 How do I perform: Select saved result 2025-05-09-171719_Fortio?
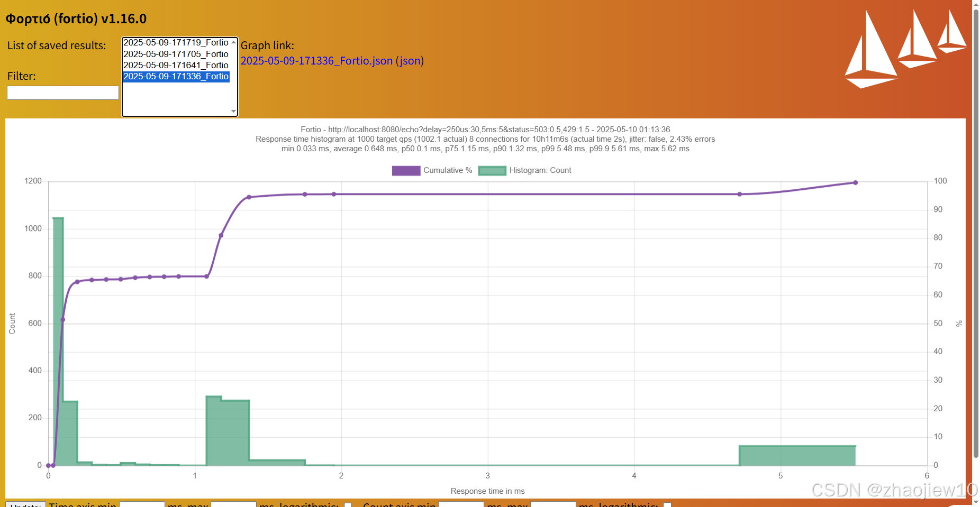pos(176,42)
